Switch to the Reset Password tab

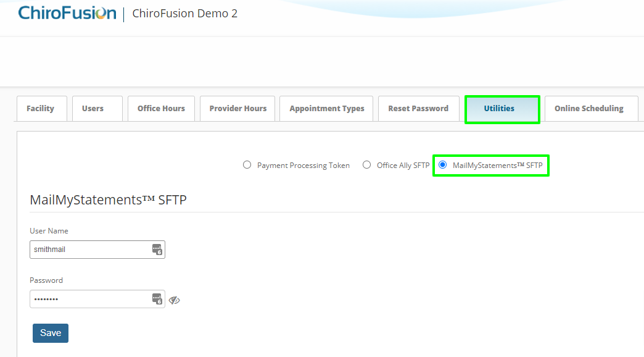418,109
